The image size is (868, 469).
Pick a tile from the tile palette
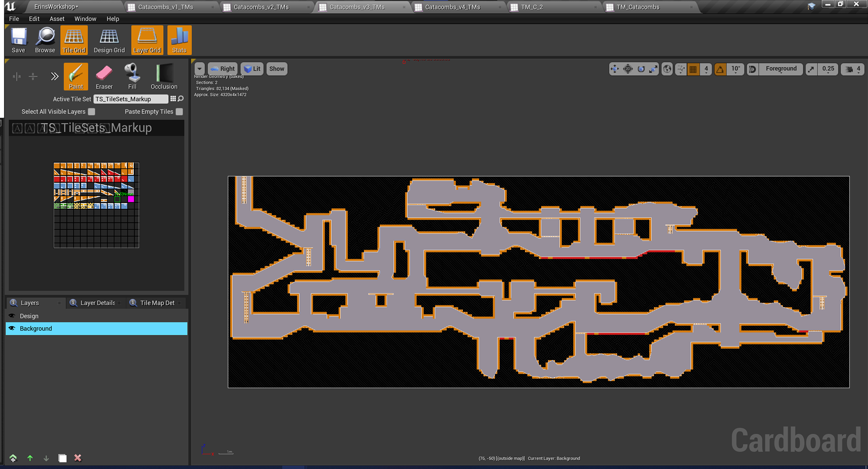click(x=96, y=205)
